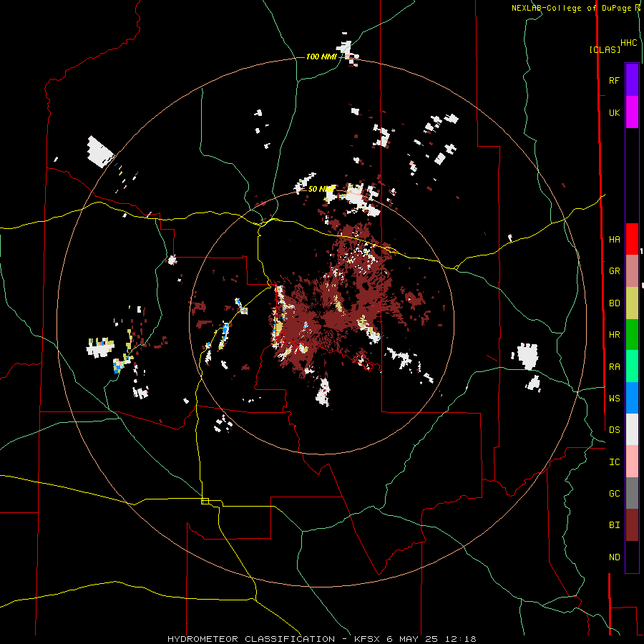Click the [CLAS] legend heading
The image size is (644, 644).
point(605,49)
